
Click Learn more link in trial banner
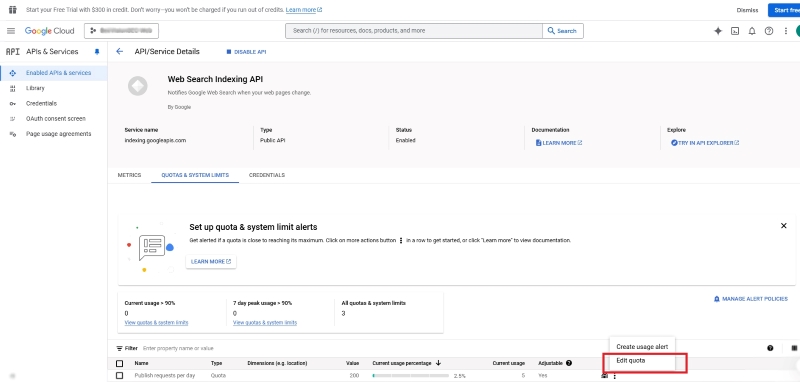[304, 10]
